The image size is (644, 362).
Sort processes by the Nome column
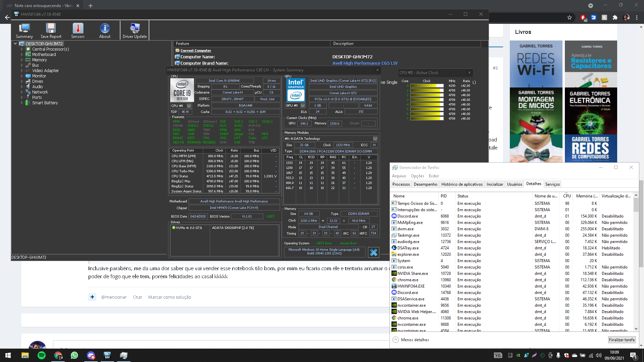tap(415, 196)
